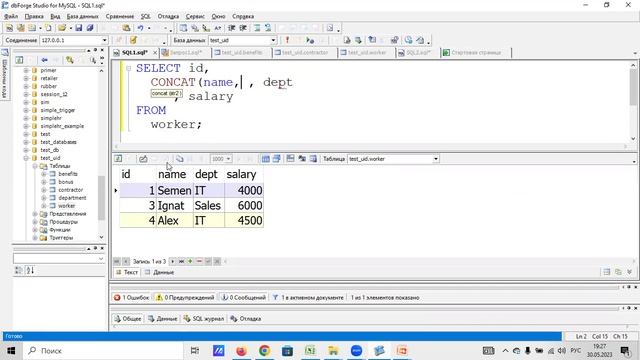Click the add record green plus icon

click(190, 261)
